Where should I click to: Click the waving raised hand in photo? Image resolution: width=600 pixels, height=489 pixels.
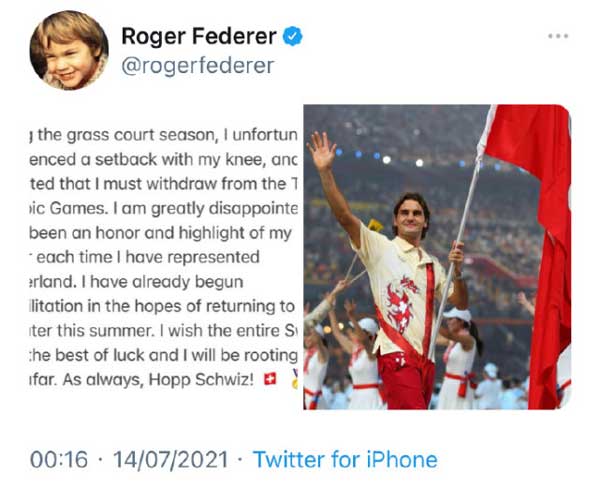[x=322, y=151]
